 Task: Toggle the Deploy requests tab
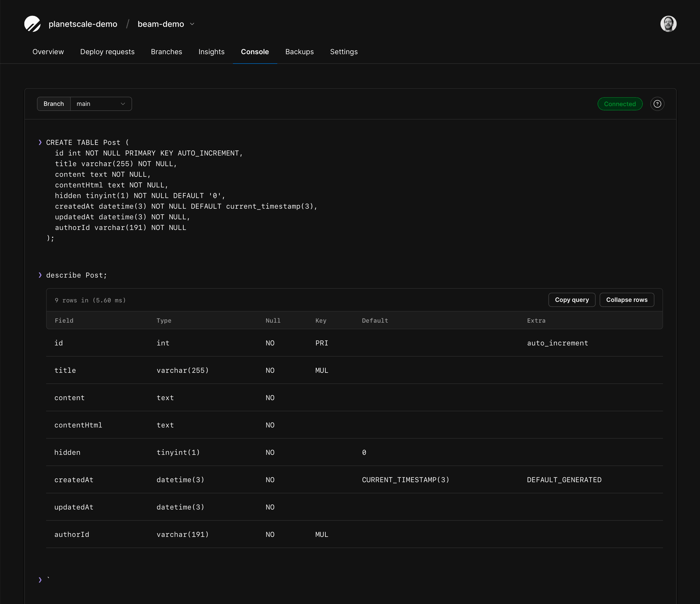(107, 52)
